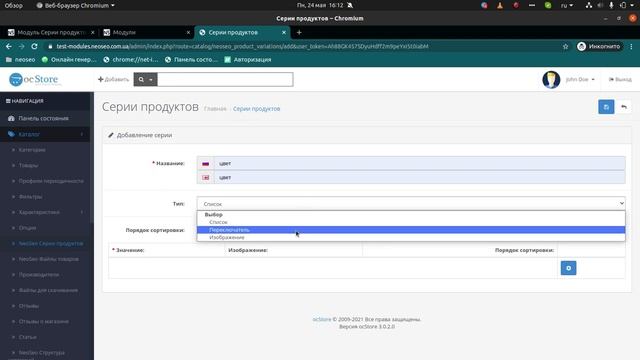Screen dimensions: 640x360
Task: Open Обзор activities overview
Action: [x=13, y=5]
